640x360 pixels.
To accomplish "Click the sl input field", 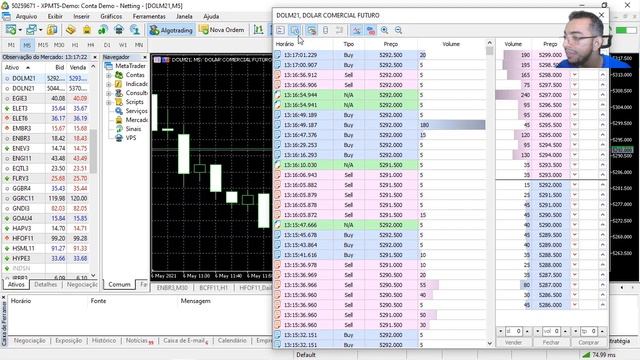I will tap(513, 331).
